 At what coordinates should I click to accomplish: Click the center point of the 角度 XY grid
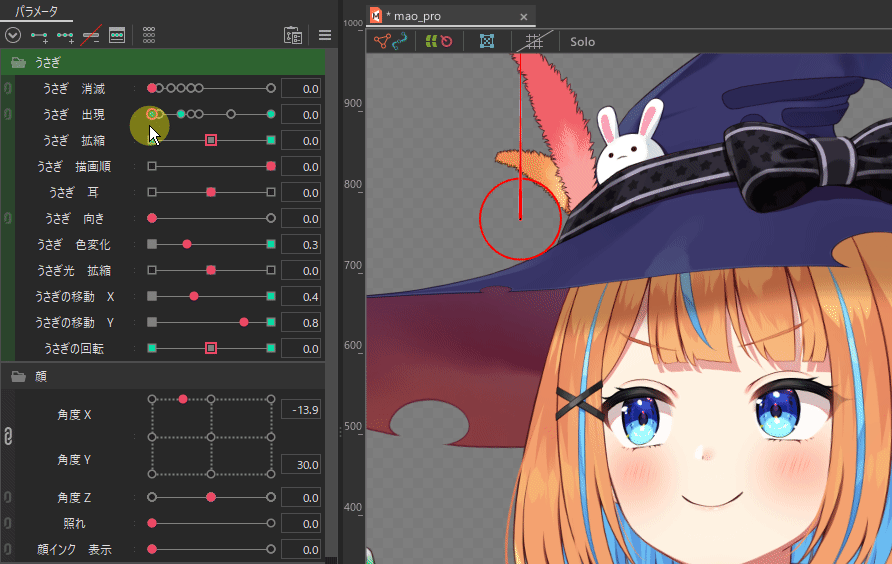[x=211, y=437]
